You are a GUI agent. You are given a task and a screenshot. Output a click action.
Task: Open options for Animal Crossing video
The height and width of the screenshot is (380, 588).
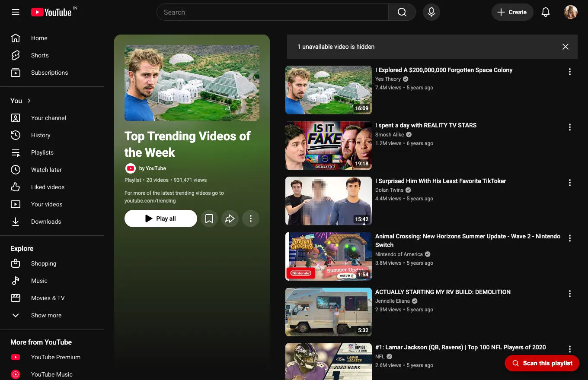point(570,238)
